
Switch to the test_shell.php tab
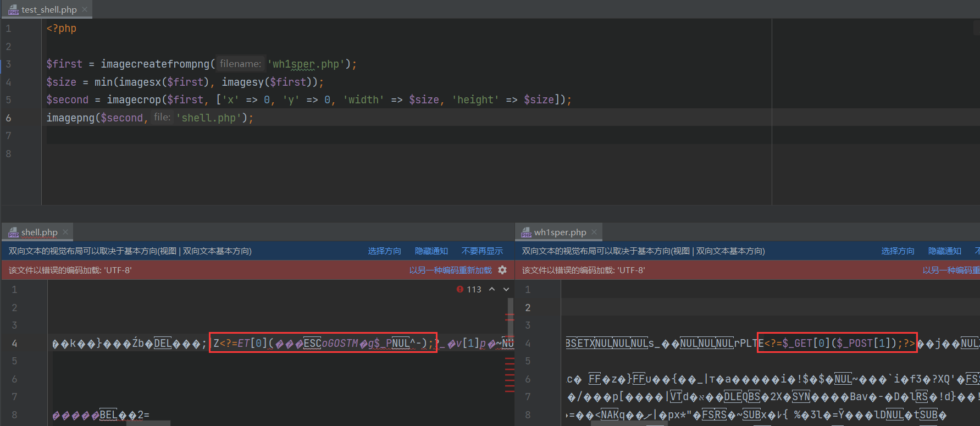click(48, 9)
